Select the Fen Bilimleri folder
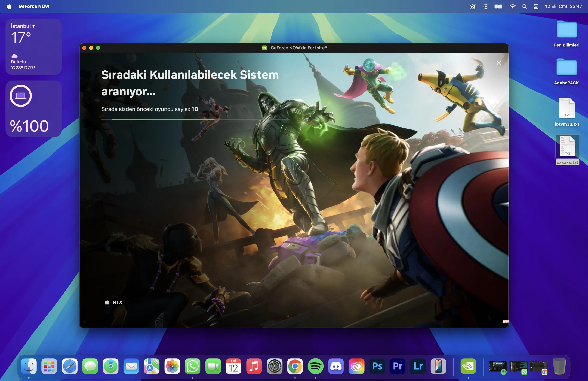The width and height of the screenshot is (588, 381). [x=567, y=34]
